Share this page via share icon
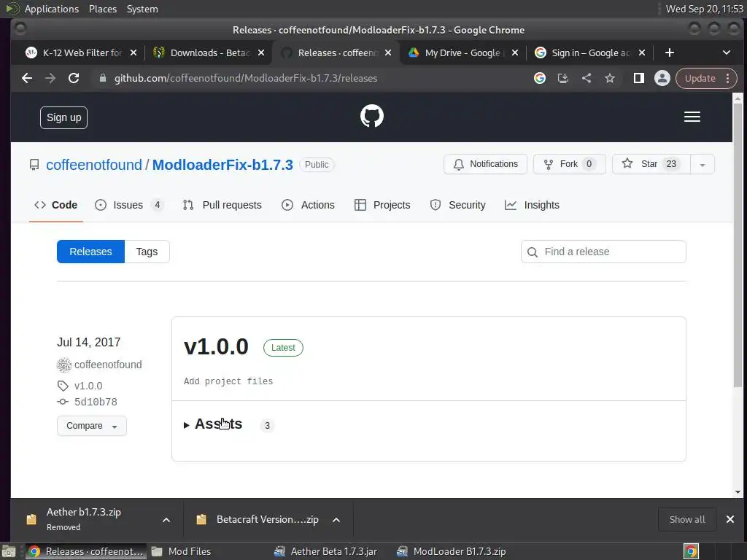747x560 pixels. (587, 78)
